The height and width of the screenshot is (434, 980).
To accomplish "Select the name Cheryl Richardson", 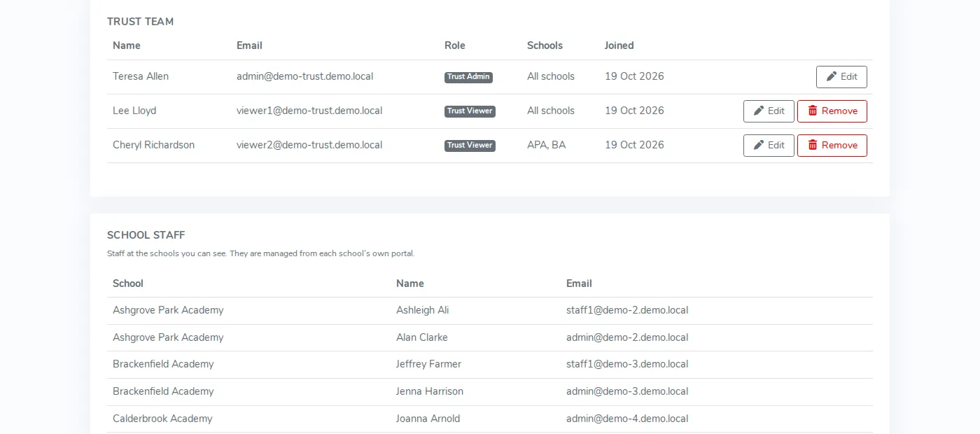I will coord(153,145).
